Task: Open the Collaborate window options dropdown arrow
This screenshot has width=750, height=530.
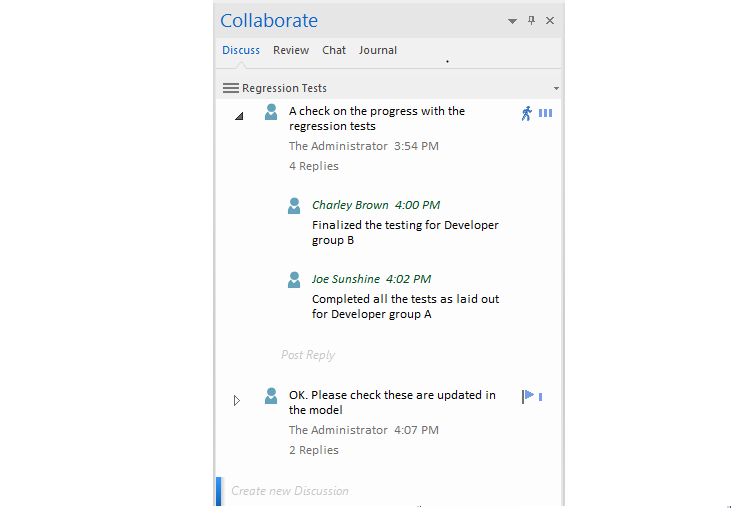Action: [x=513, y=21]
